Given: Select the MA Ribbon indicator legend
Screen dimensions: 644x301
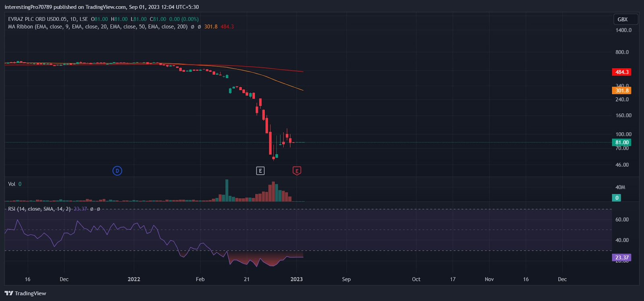Looking at the screenshot, I should (98, 27).
